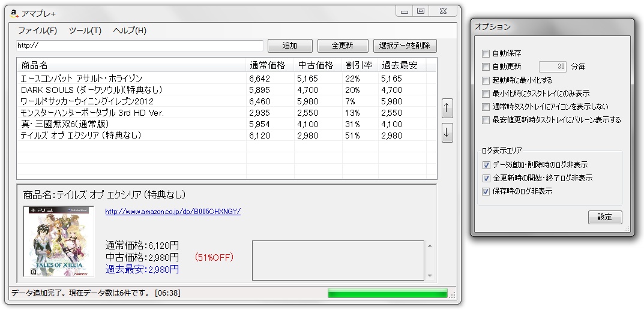Enable the 自動更新 checkbox
The height and width of the screenshot is (310, 644).
point(486,67)
